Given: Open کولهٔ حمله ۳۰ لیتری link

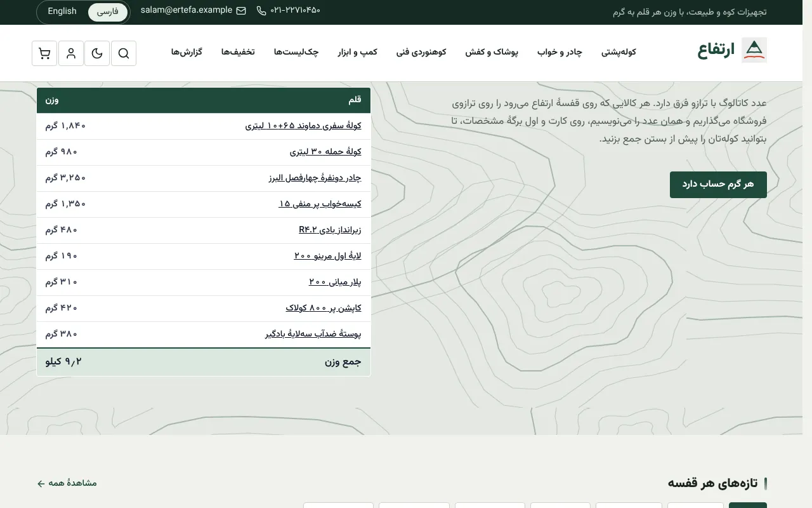Looking at the screenshot, I should 325,152.
